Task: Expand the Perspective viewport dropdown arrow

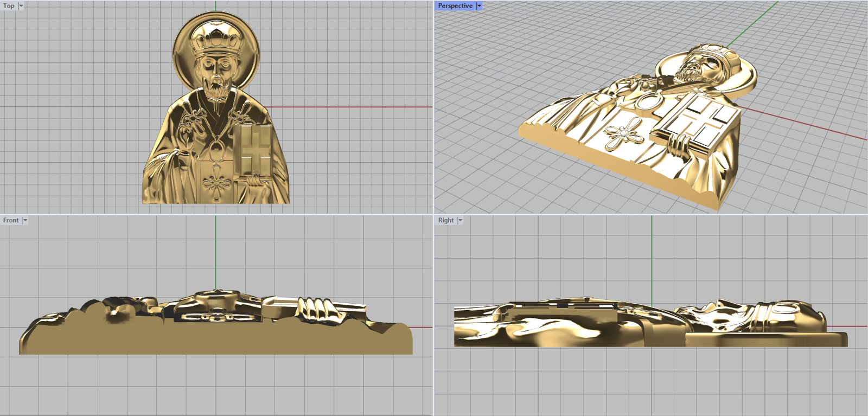Action: (479, 6)
